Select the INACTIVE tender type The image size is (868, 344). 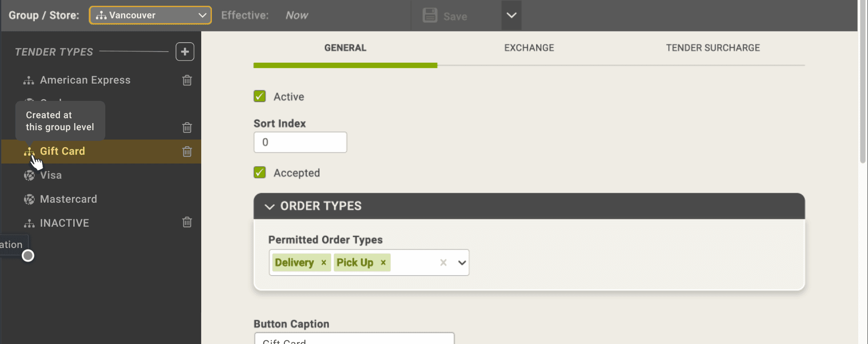[x=64, y=223]
